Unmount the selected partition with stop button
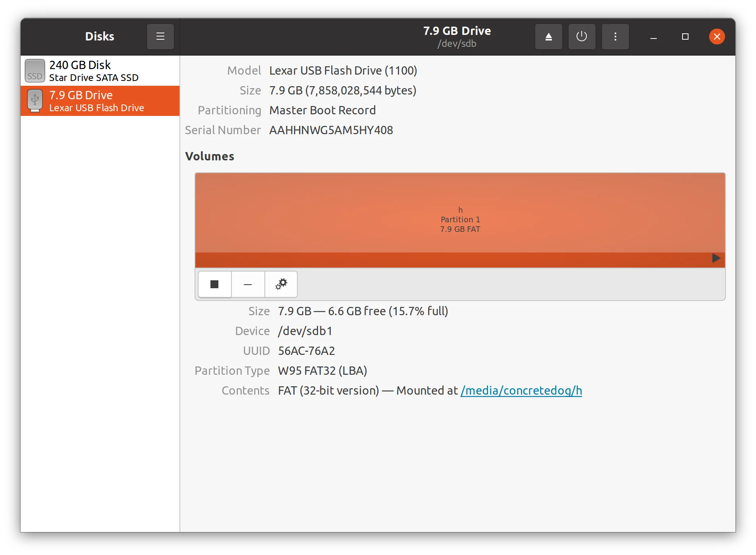756x555 pixels. (214, 284)
